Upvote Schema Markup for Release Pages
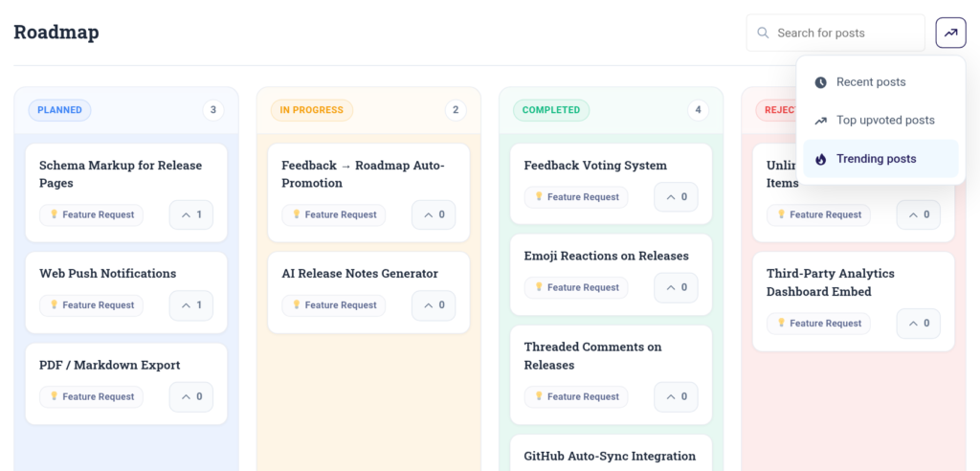The width and height of the screenshot is (980, 471). [191, 214]
